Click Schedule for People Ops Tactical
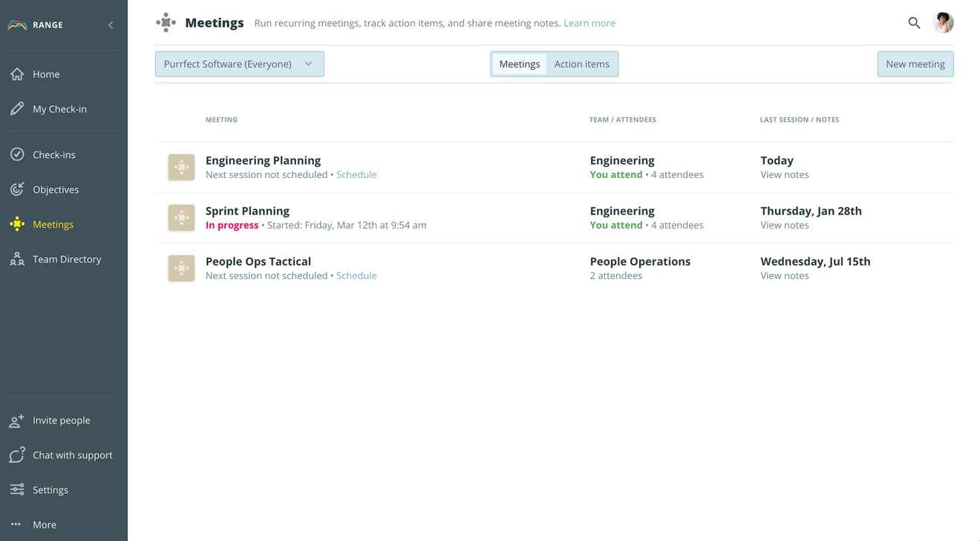The image size is (980, 541). click(x=356, y=275)
